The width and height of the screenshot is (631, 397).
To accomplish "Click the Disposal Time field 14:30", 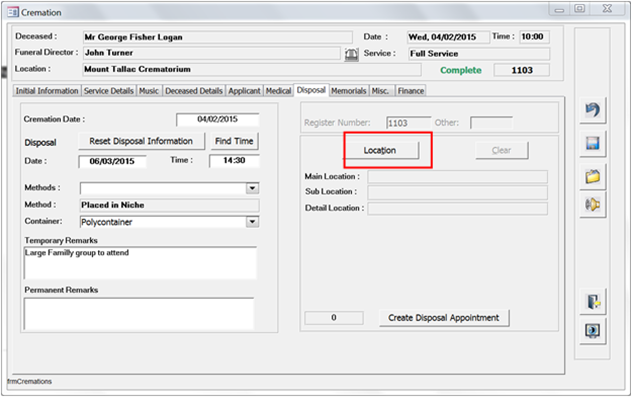I will click(234, 161).
